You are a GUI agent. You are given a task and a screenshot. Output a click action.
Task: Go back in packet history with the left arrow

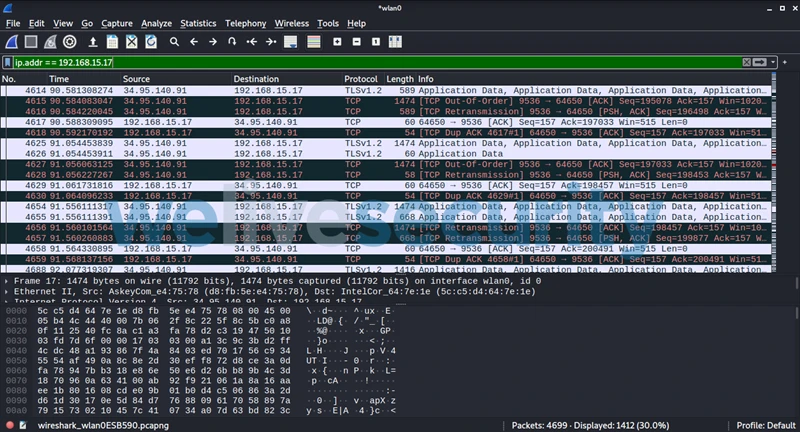[x=194, y=42]
